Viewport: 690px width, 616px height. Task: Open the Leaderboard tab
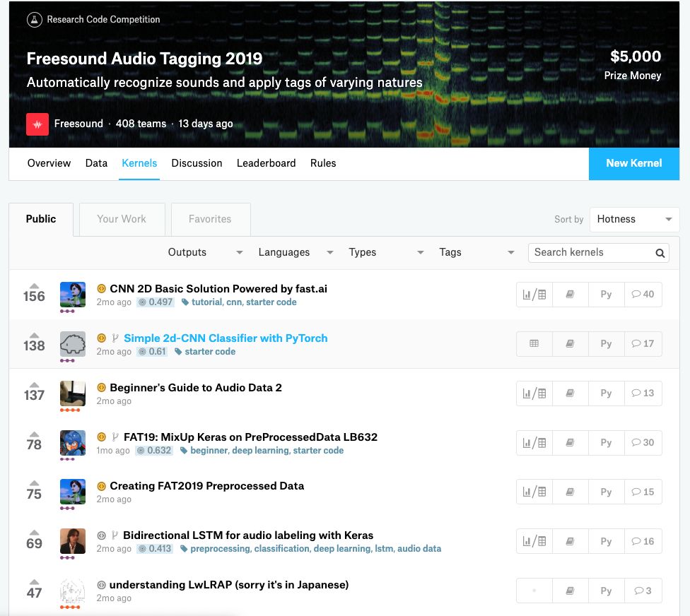coord(267,164)
